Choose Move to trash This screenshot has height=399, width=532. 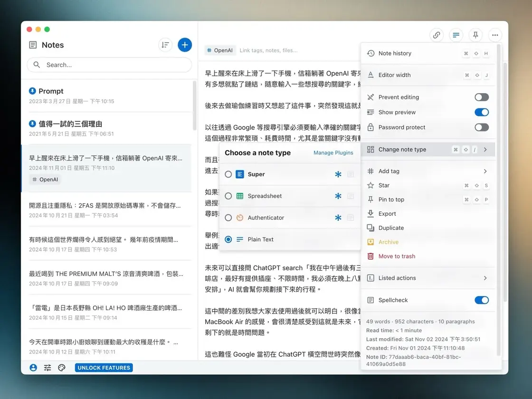point(428,256)
